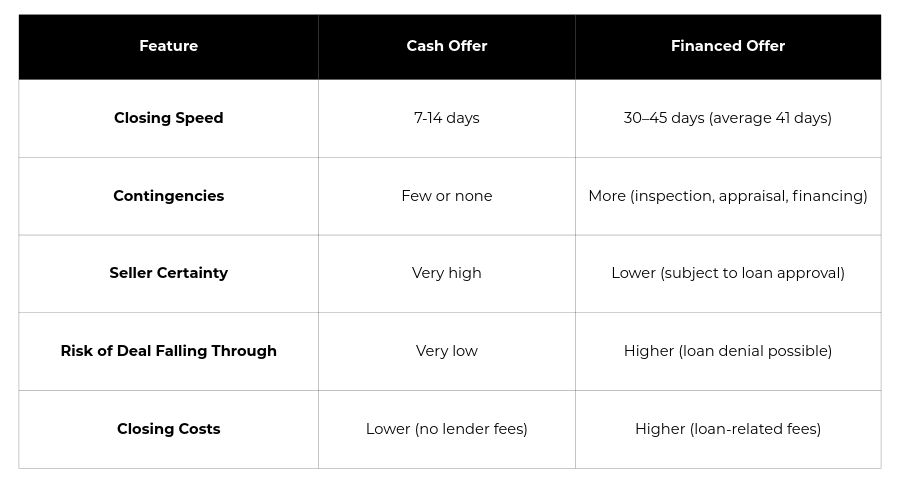Select the loan denial possible cell
This screenshot has width=900, height=500.
[727, 351]
